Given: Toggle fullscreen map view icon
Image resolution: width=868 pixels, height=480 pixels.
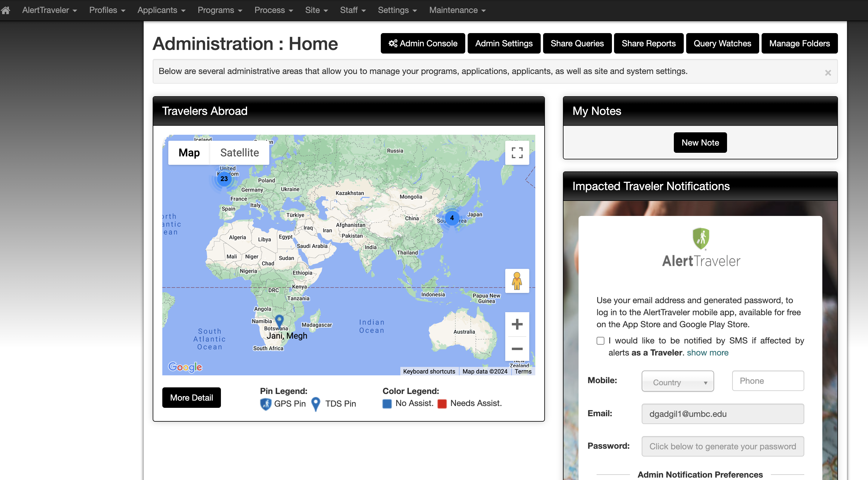Looking at the screenshot, I should click(517, 153).
